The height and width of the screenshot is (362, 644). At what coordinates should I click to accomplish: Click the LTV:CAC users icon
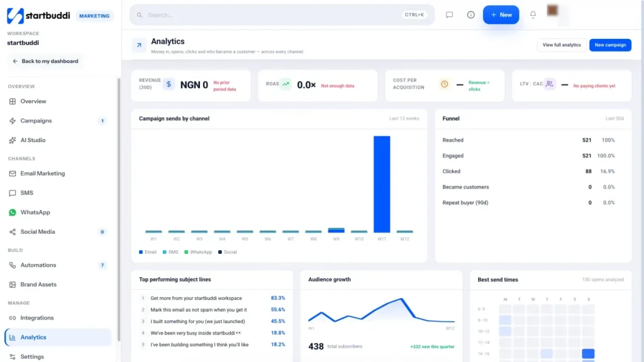549,84
